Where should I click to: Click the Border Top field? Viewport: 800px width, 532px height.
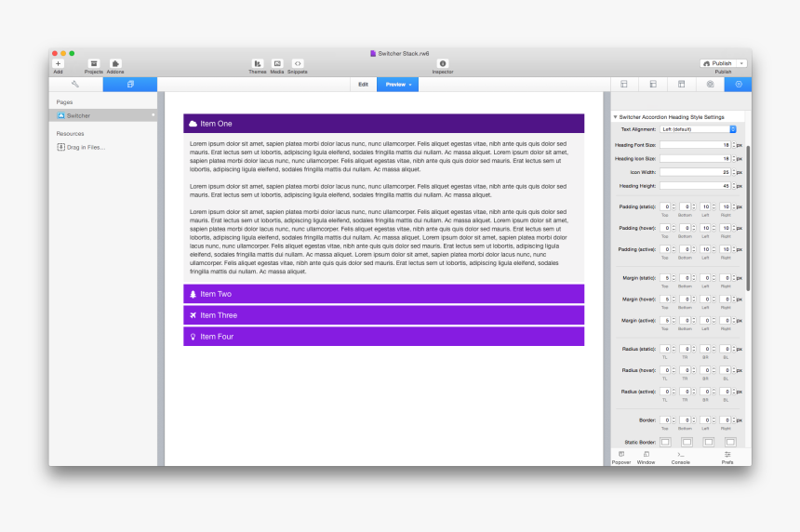pos(665,420)
